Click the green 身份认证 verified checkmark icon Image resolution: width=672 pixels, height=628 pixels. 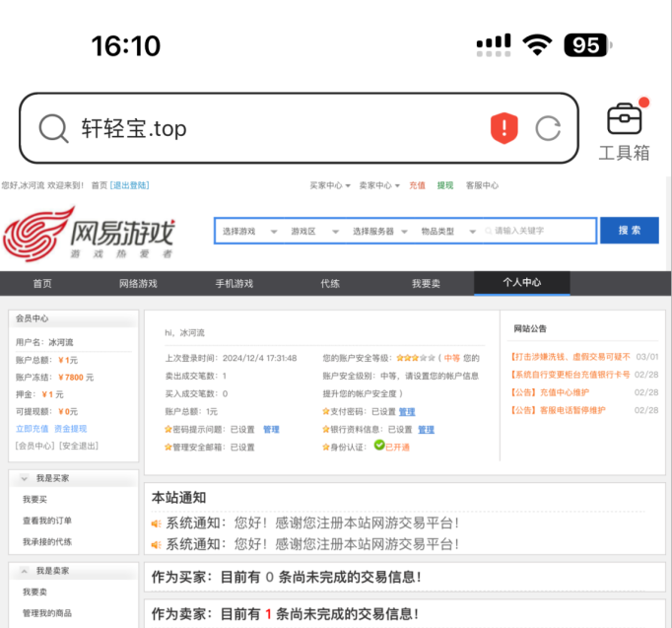[x=378, y=446]
